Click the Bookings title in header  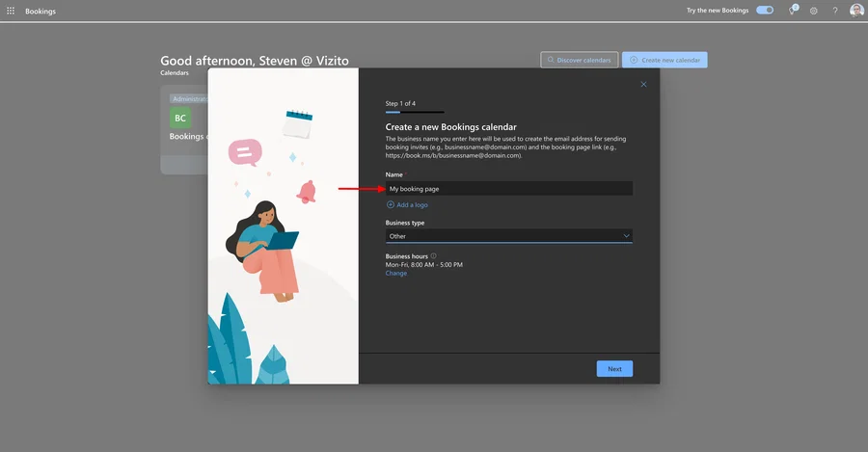(x=41, y=11)
